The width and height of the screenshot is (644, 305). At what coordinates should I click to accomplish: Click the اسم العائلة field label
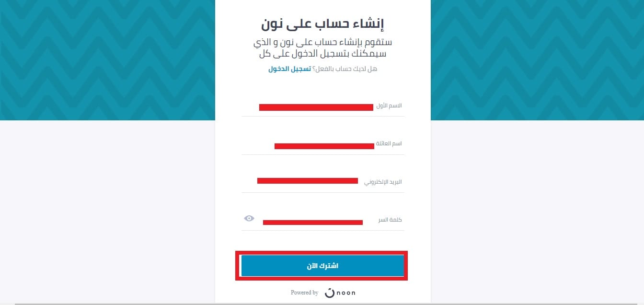390,144
